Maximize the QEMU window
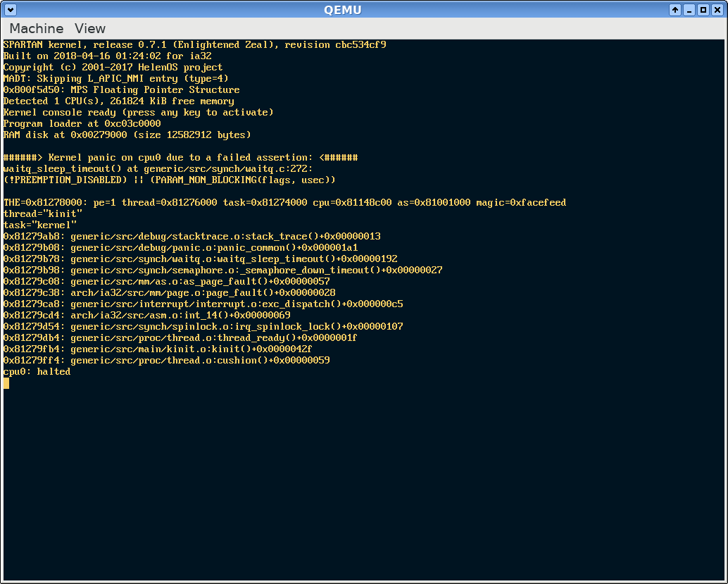The image size is (728, 584). pyautogui.click(x=703, y=9)
